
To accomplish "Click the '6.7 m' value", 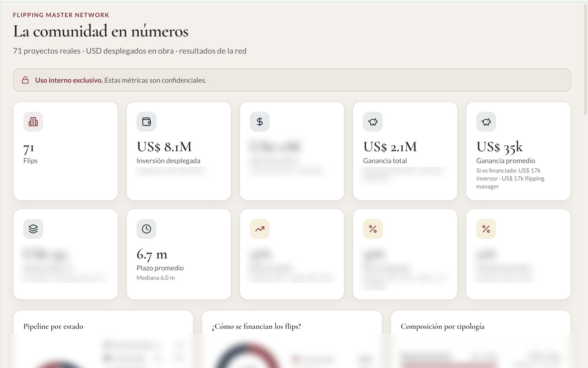I will coord(152,255).
